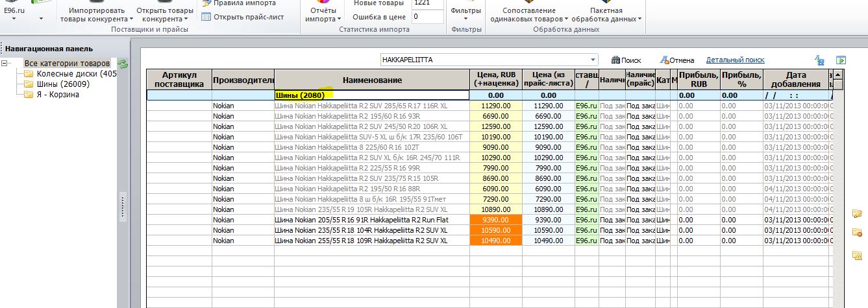Image resolution: width=868 pixels, height=308 pixels.
Task: Sort by Наименование column header
Action: pyautogui.click(x=372, y=80)
